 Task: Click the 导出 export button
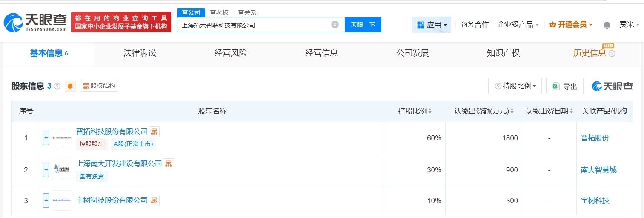click(565, 86)
